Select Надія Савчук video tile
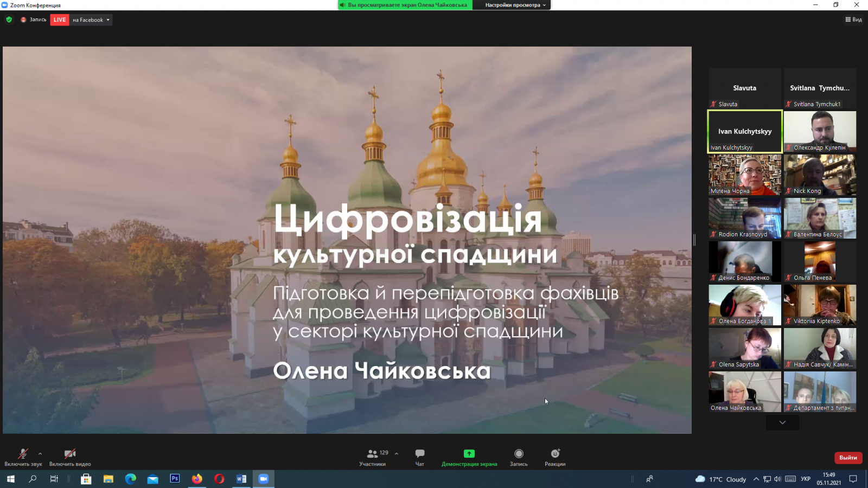Viewport: 868px width, 488px height. [820, 348]
